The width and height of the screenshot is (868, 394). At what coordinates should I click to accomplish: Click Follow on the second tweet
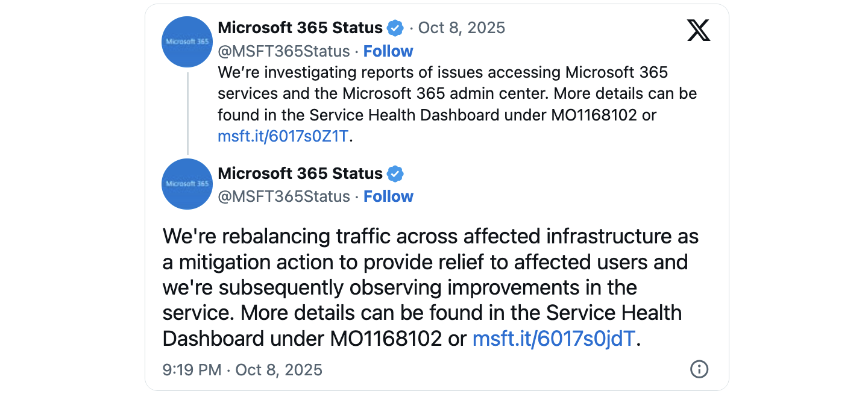point(388,196)
